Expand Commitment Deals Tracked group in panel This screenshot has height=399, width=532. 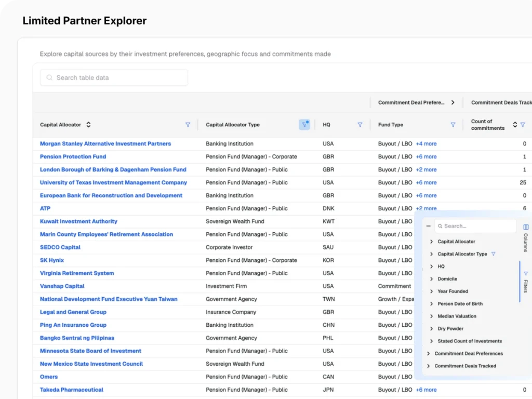pos(428,366)
